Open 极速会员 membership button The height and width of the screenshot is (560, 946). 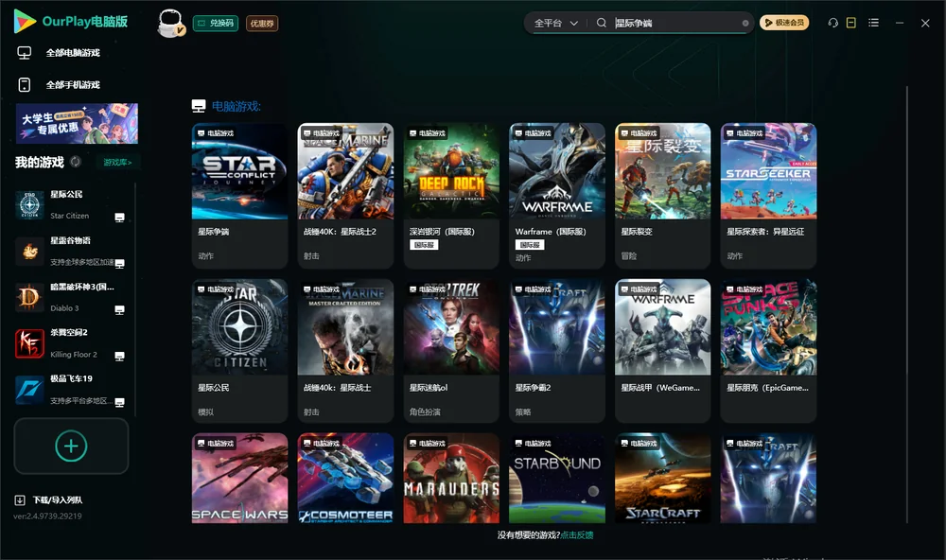(784, 23)
